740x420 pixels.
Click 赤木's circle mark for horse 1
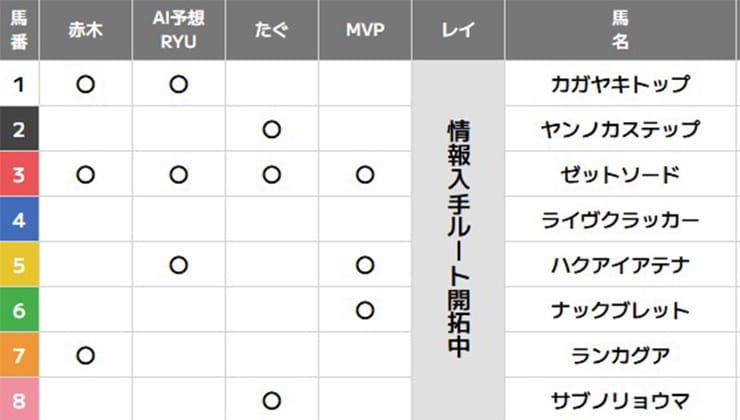(x=85, y=85)
